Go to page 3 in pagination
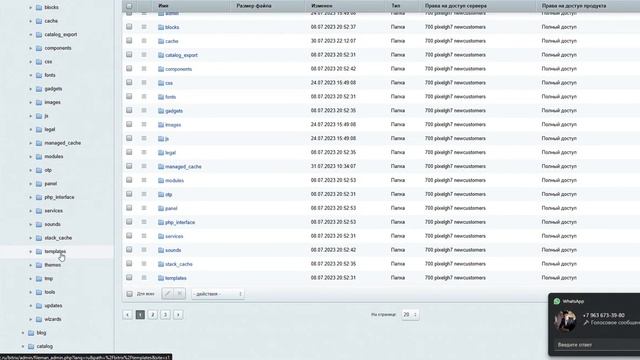Screen dimensions: 640x360 click(165, 315)
